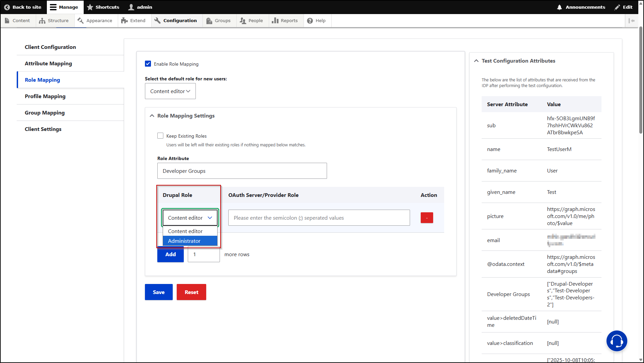Viewport: 644px width, 363px height.
Task: Click the page vertical scrollbar
Action: pos(641,80)
